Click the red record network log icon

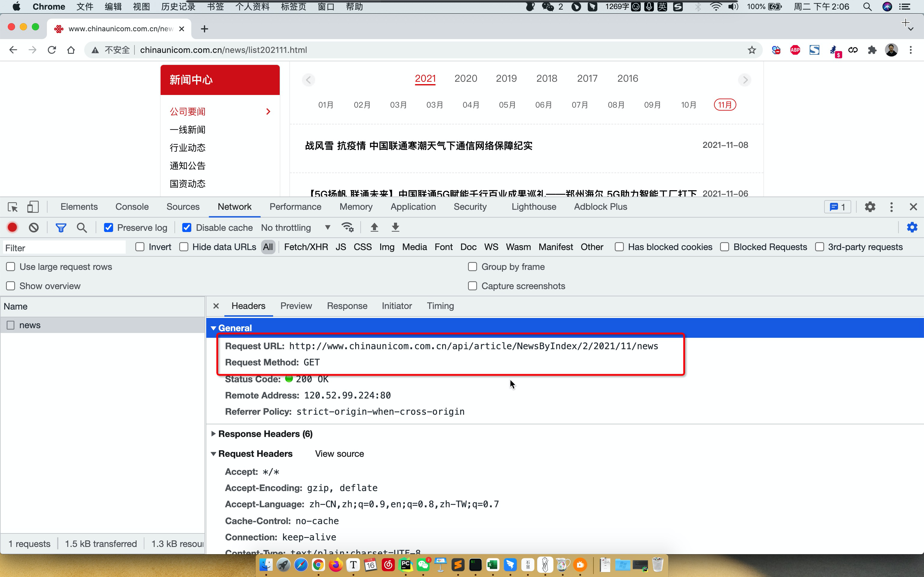12,227
